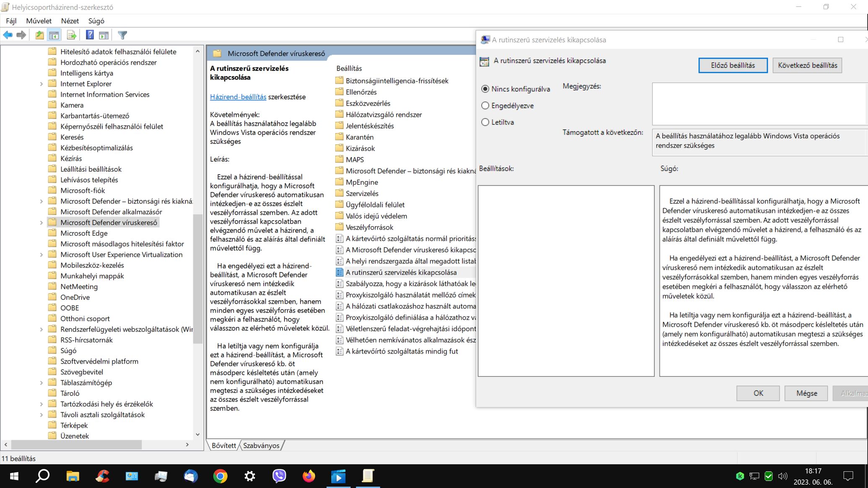Click the Filter funnel toolbar icon
The width and height of the screenshot is (868, 488).
pos(122,35)
